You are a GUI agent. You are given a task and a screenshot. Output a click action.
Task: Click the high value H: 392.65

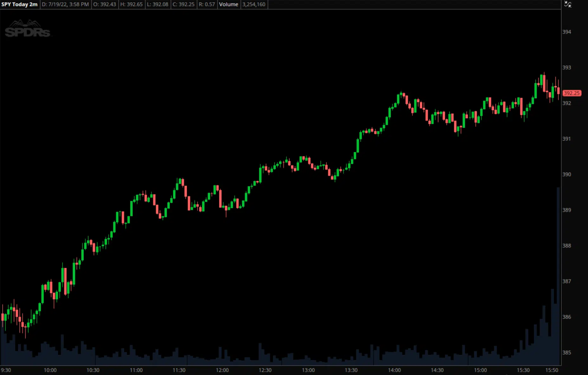[x=132, y=4]
